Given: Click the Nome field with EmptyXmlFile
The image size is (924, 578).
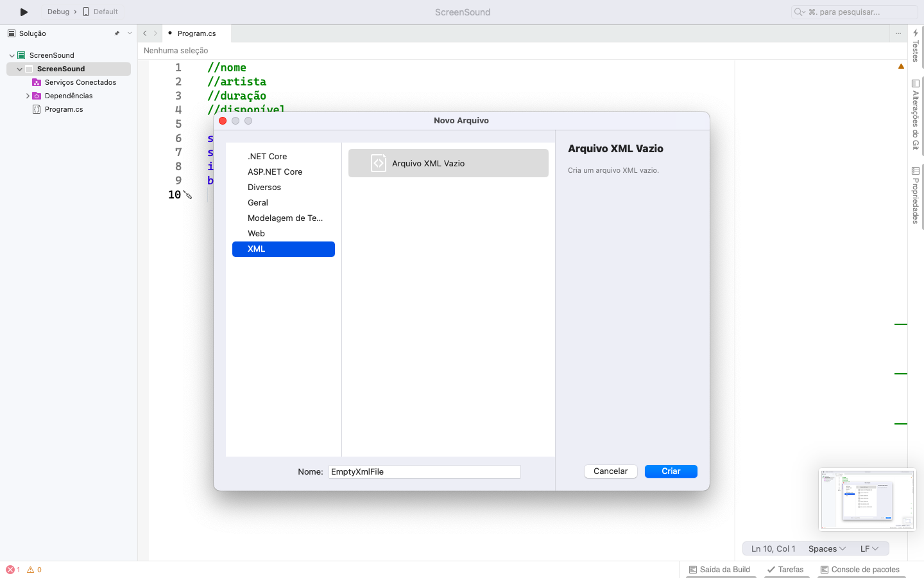Looking at the screenshot, I should [425, 471].
